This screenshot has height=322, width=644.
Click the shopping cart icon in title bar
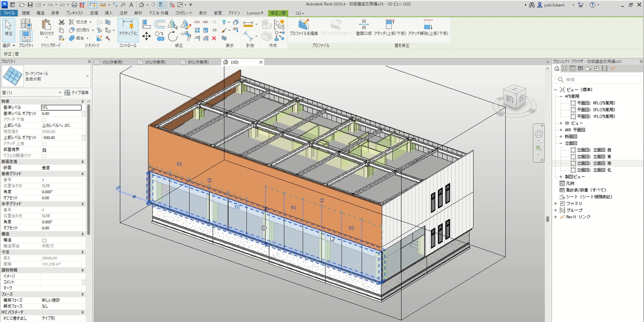(580, 5)
